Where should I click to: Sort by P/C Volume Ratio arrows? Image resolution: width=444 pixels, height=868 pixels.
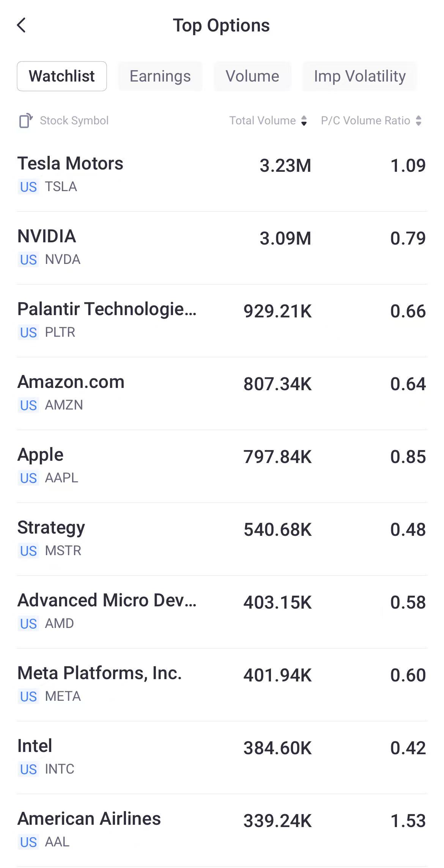[419, 121]
